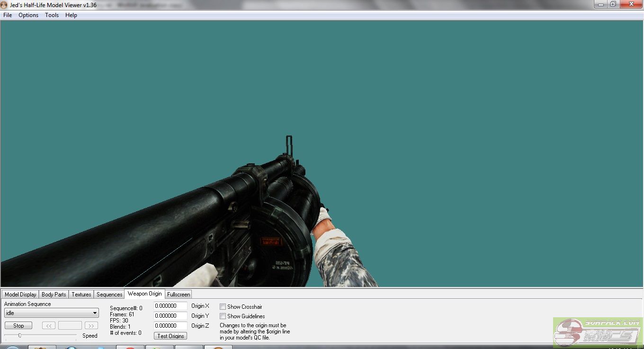Click the Origin Y value field
Viewport: 644px width, 349px height.
(x=170, y=316)
